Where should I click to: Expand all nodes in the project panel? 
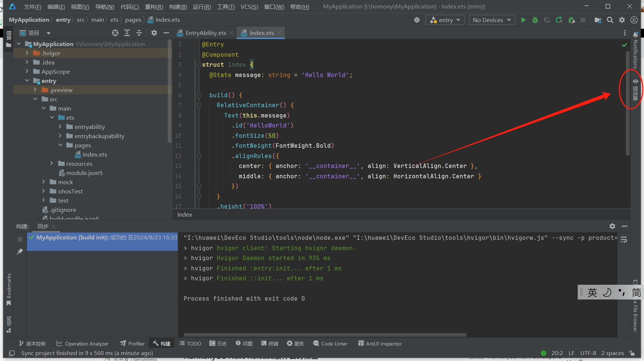pos(127,33)
